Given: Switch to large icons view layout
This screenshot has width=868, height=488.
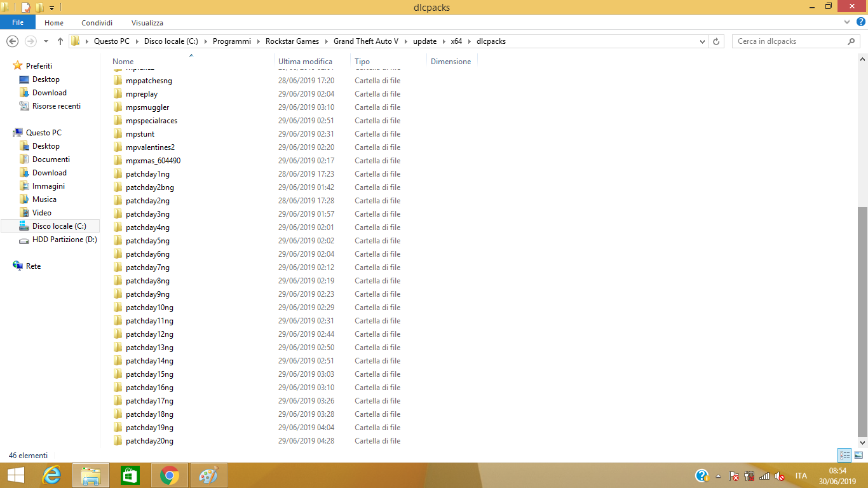Looking at the screenshot, I should coord(858,455).
